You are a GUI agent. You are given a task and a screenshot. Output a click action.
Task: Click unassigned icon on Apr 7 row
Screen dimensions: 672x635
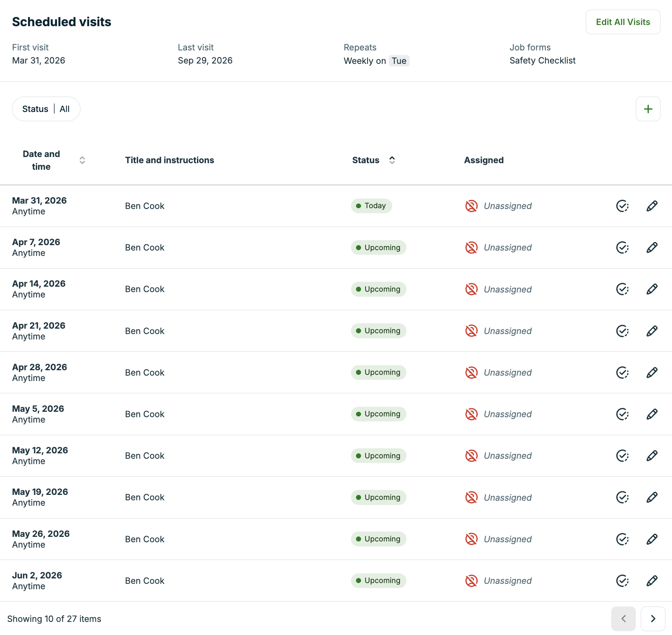[x=471, y=247]
